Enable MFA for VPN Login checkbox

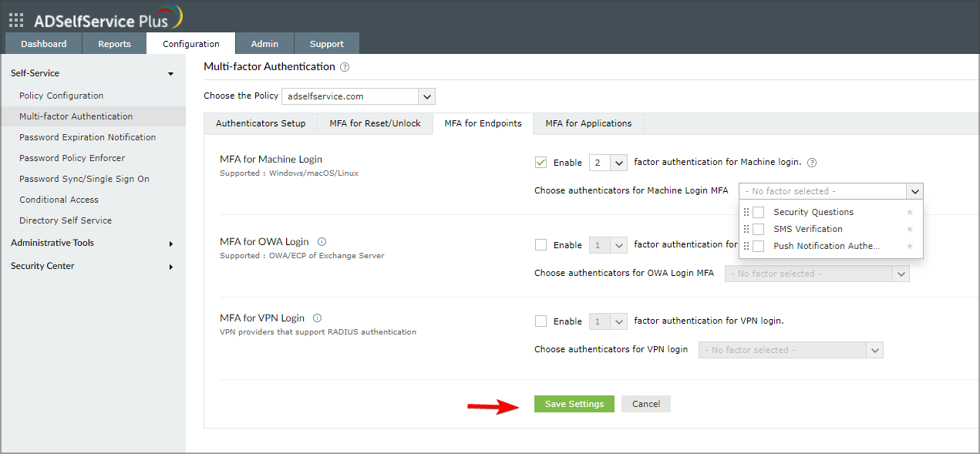541,321
